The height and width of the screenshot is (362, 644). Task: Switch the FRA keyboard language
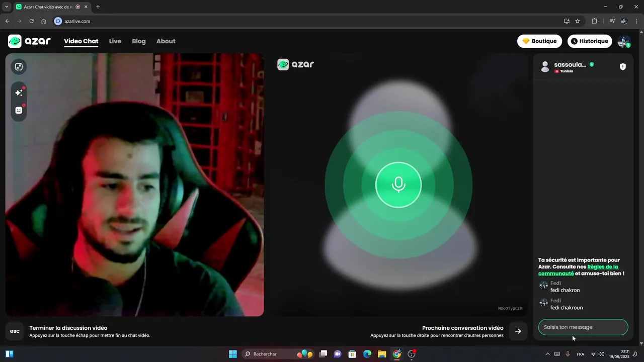(581, 354)
